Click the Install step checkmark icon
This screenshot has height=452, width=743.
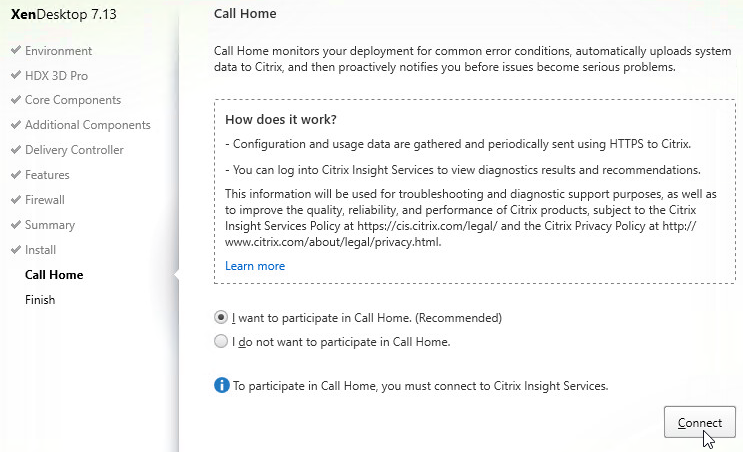[16, 249]
